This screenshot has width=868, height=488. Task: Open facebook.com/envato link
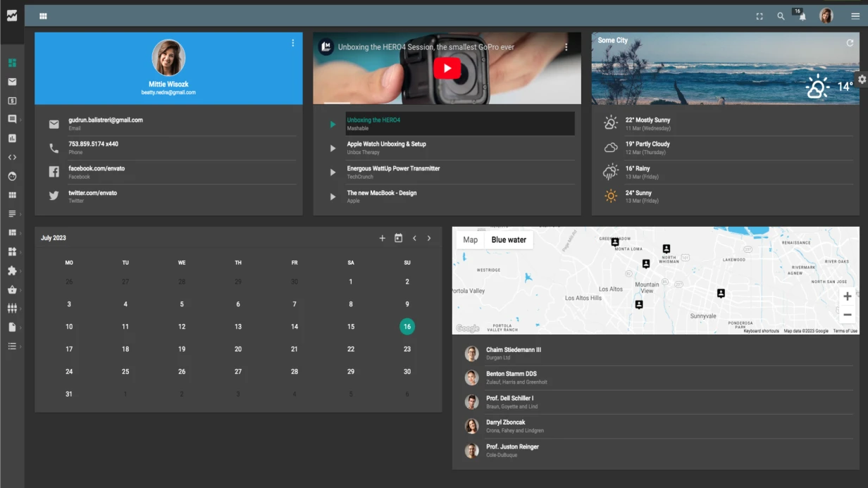(97, 169)
